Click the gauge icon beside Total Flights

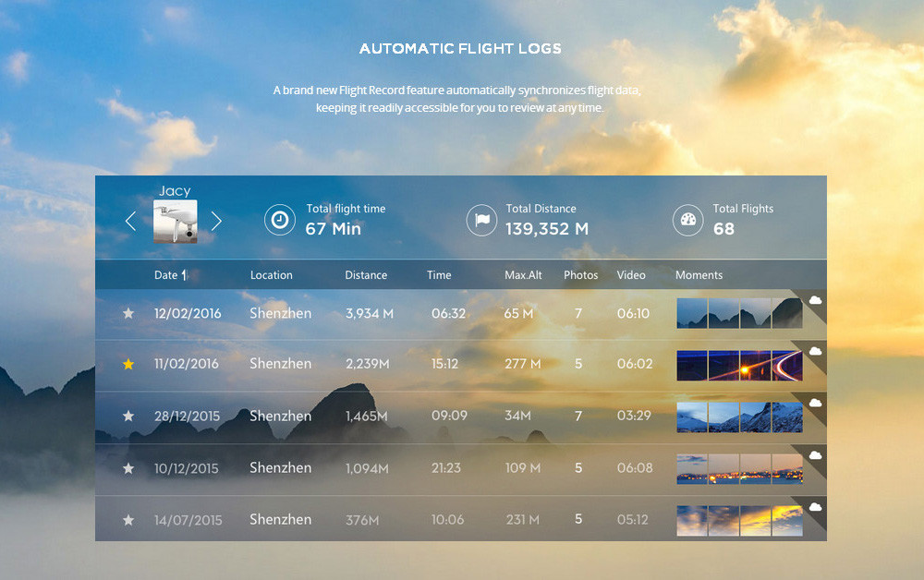coord(687,220)
